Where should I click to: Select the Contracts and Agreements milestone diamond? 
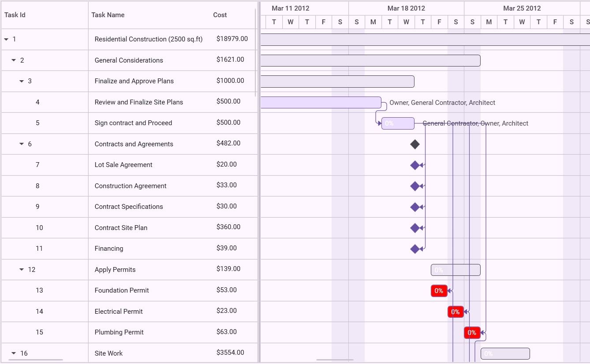(414, 144)
